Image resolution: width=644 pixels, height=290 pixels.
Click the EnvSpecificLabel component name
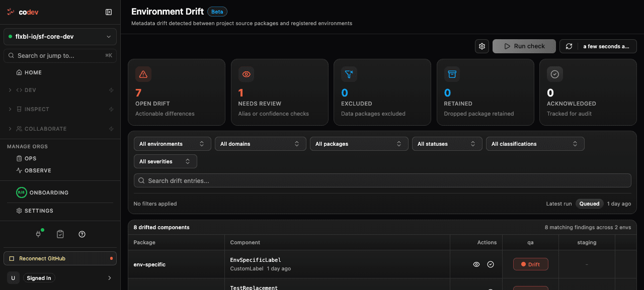click(x=256, y=260)
